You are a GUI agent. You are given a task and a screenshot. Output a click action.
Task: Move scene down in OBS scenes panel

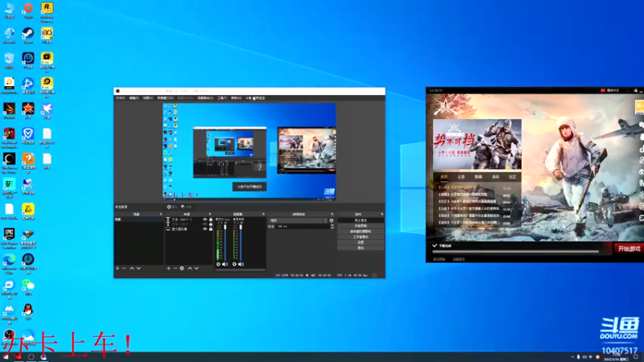[x=138, y=269]
